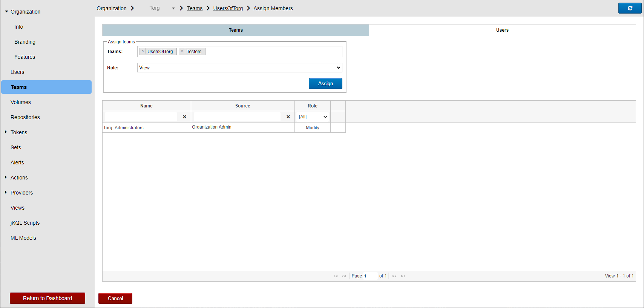This screenshot has height=308, width=644.
Task: Sort by the Role column header
Action: [x=313, y=106]
